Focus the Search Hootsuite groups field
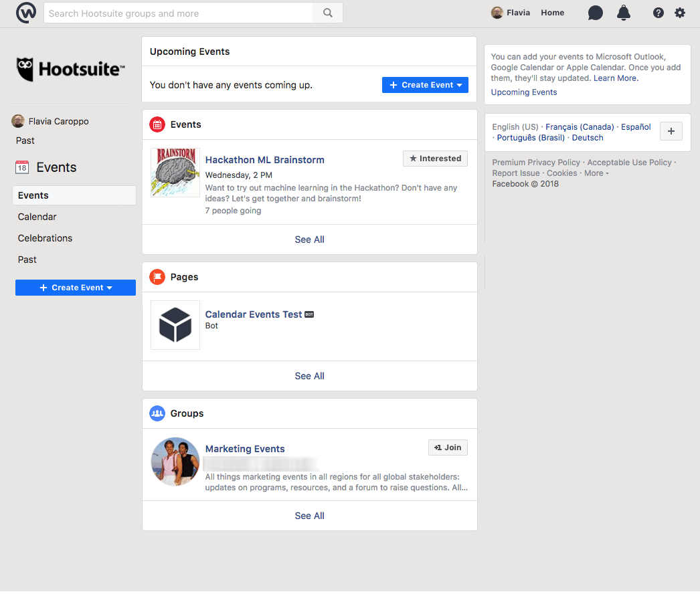This screenshot has height=594, width=700. (x=178, y=13)
